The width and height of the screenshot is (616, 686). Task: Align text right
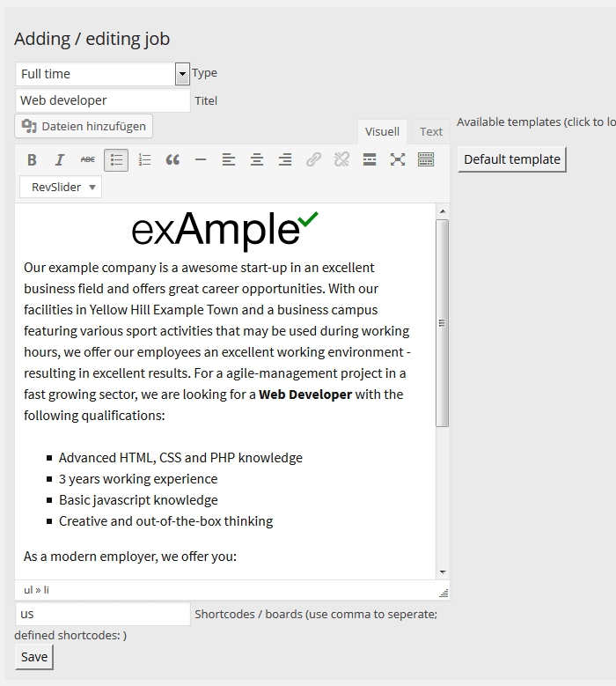coord(285,159)
